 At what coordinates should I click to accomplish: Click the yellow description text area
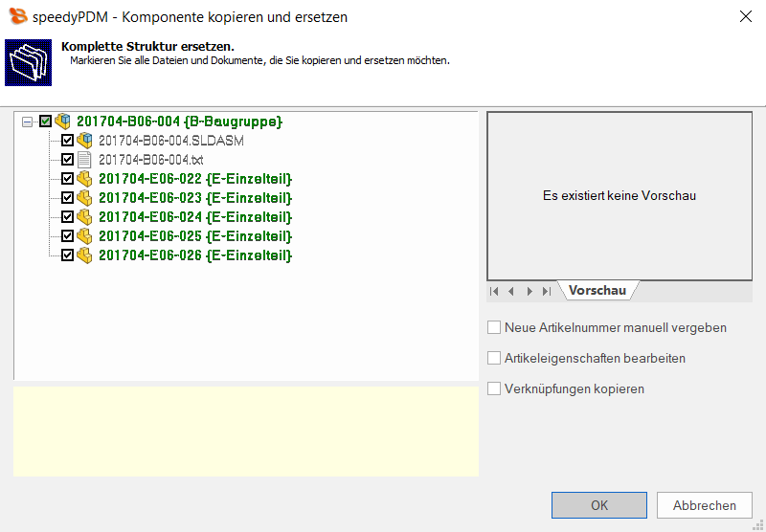point(245,431)
